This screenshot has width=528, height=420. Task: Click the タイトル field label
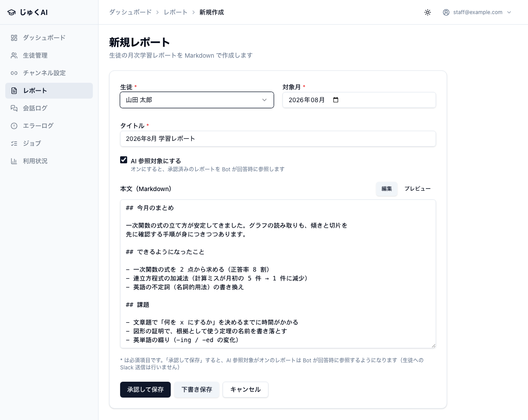[132, 126]
